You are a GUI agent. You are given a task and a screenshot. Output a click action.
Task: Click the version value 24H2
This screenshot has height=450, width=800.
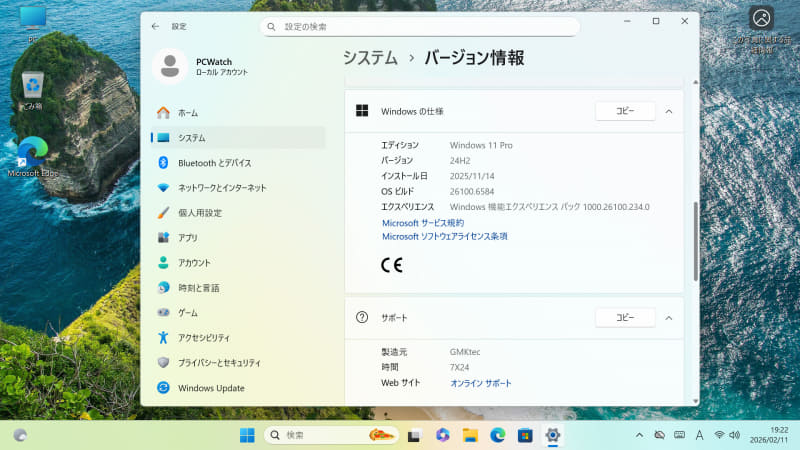[x=460, y=161]
